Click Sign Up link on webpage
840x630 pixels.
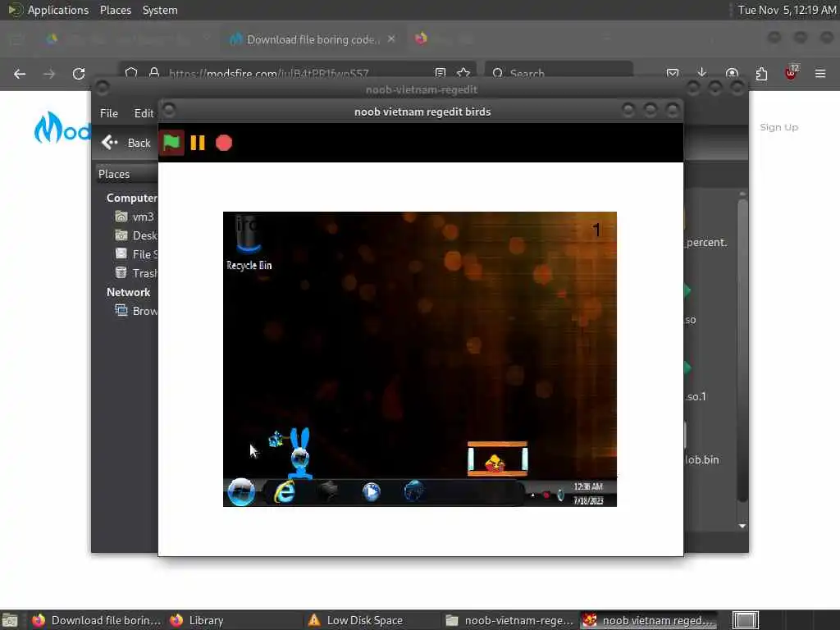pos(779,127)
